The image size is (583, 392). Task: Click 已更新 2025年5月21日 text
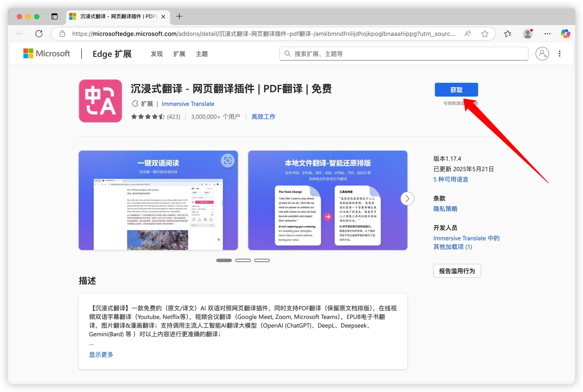point(463,169)
